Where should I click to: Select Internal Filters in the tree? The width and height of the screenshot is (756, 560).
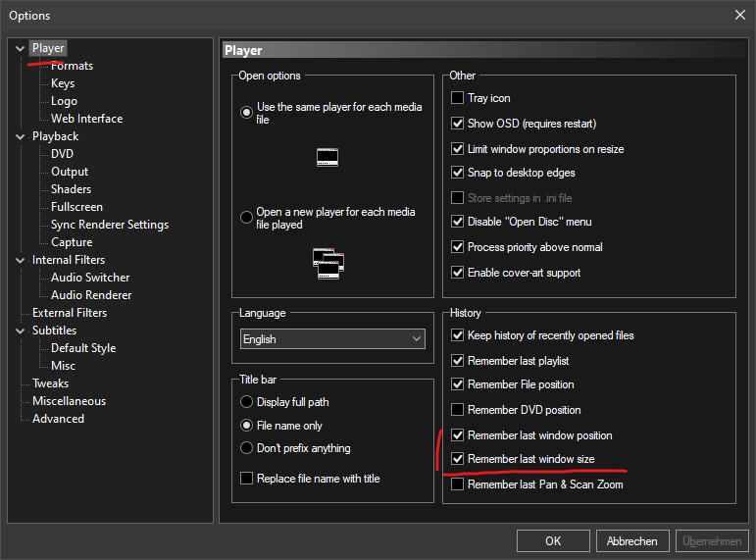(69, 260)
